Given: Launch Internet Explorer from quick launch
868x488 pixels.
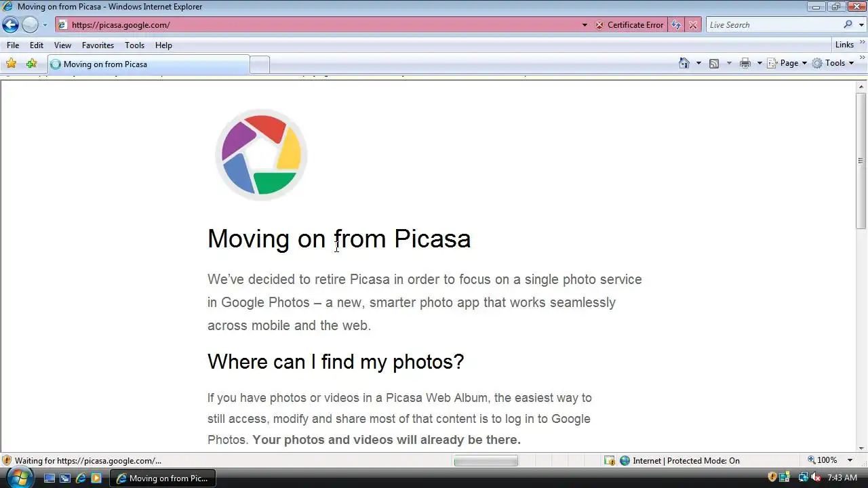Looking at the screenshot, I should point(81,479).
